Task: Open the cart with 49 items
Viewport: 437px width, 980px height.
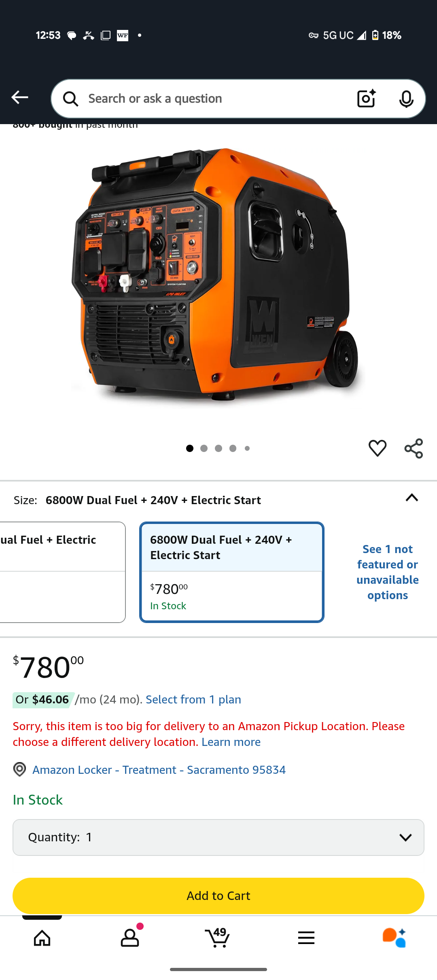Action: 218,937
